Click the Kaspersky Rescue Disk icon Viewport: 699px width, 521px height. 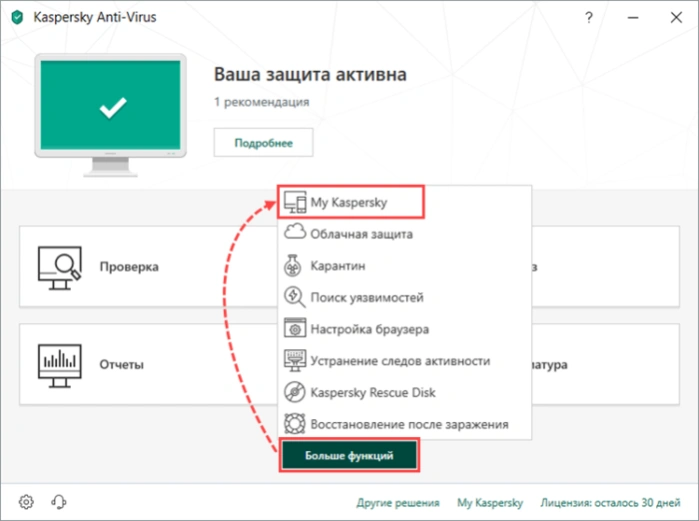coord(295,392)
